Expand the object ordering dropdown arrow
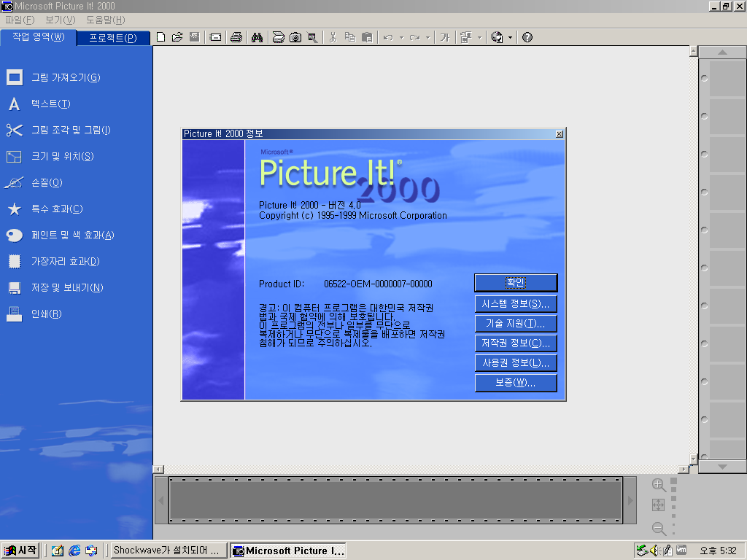 479,38
